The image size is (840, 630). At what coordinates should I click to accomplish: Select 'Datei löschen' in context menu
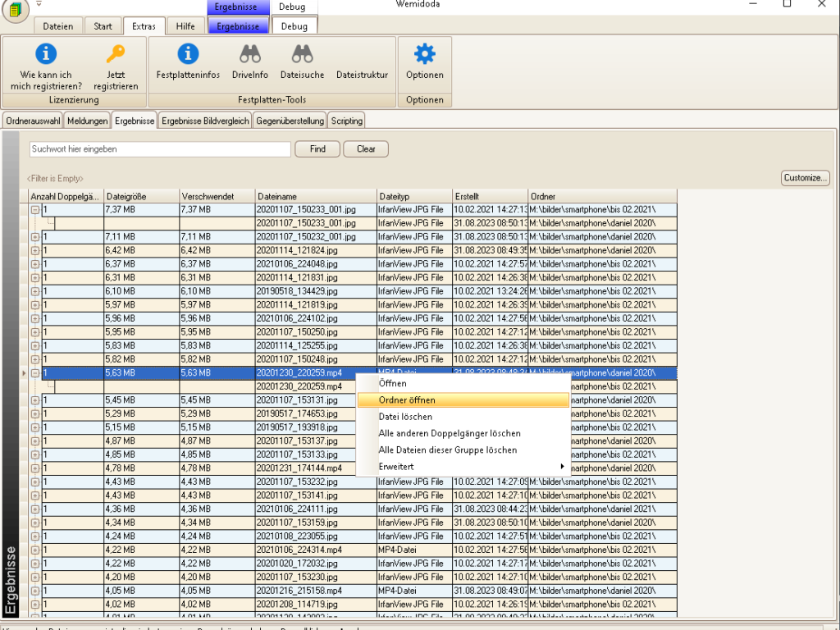[x=405, y=417]
